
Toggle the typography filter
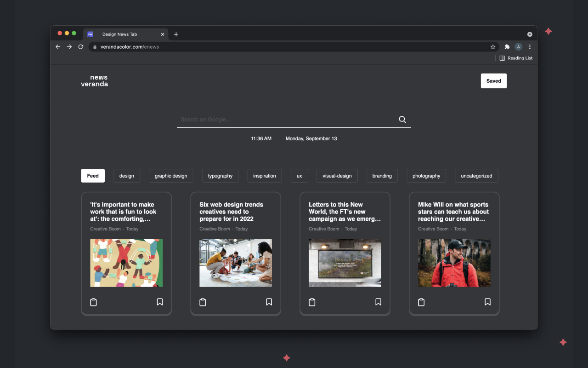(220, 176)
